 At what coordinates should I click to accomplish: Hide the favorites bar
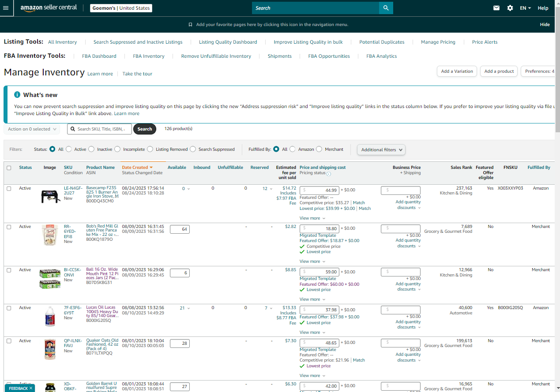click(545, 25)
